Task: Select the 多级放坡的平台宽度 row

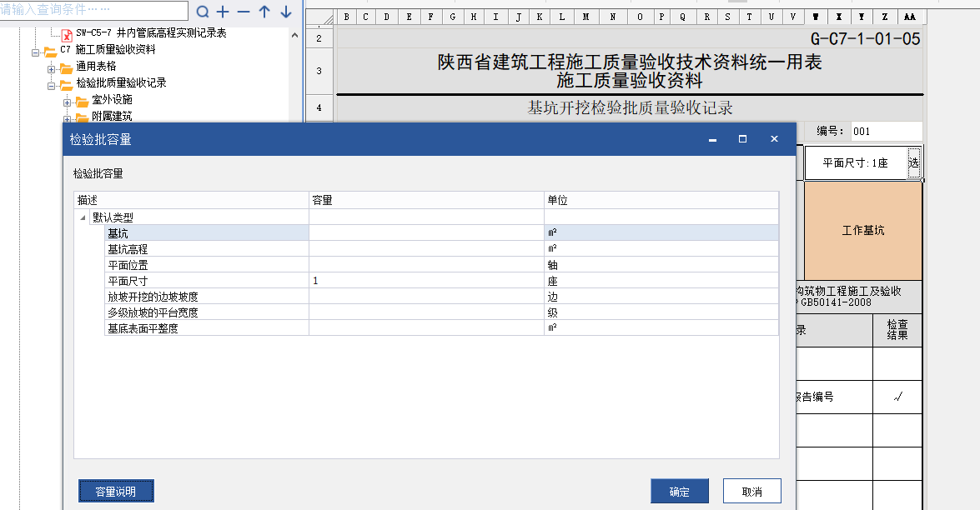Action: [441, 312]
